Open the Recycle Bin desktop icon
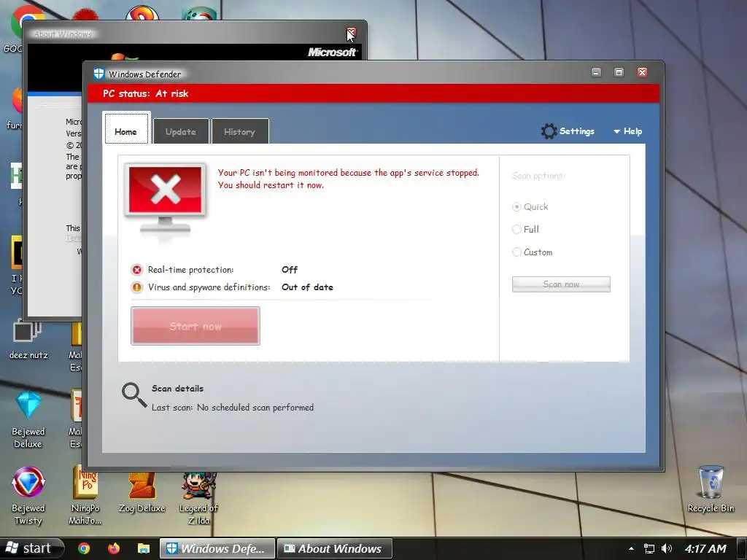747x560 pixels. coord(711,489)
